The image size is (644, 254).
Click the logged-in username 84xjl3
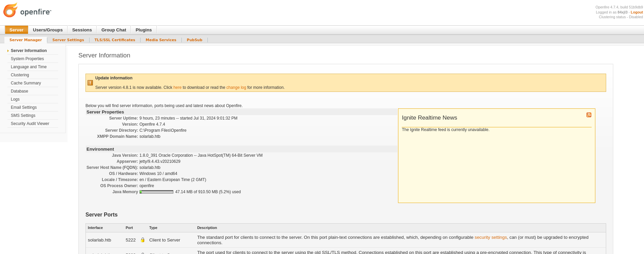[622, 12]
